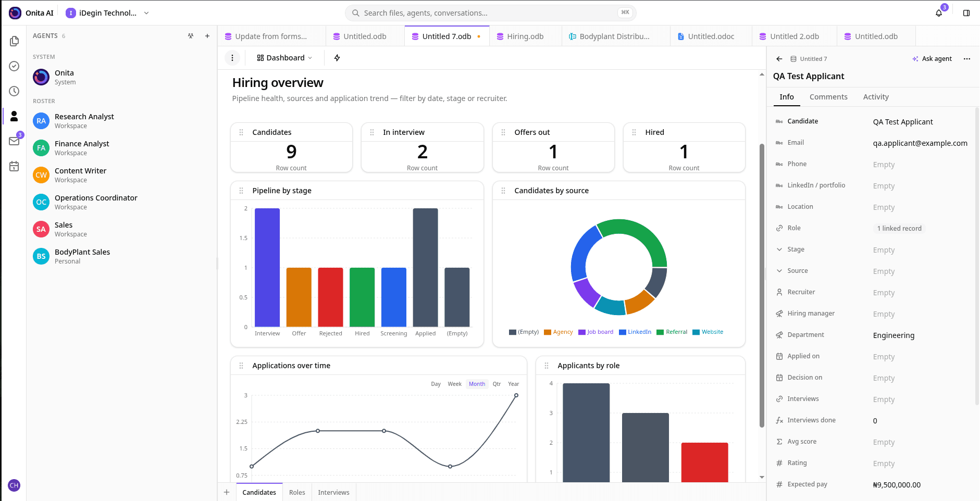Open the Dashboard view dropdown
Image resolution: width=980 pixels, height=501 pixels.
284,58
